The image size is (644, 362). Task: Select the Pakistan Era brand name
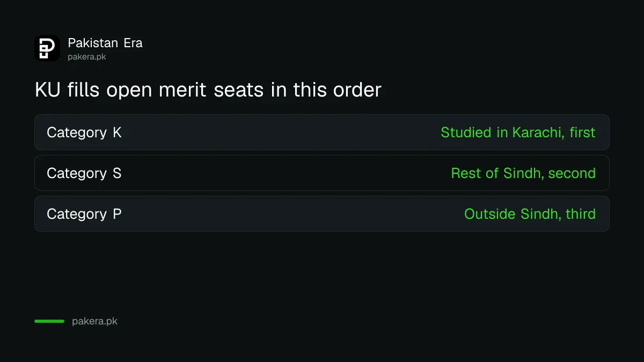click(x=105, y=43)
